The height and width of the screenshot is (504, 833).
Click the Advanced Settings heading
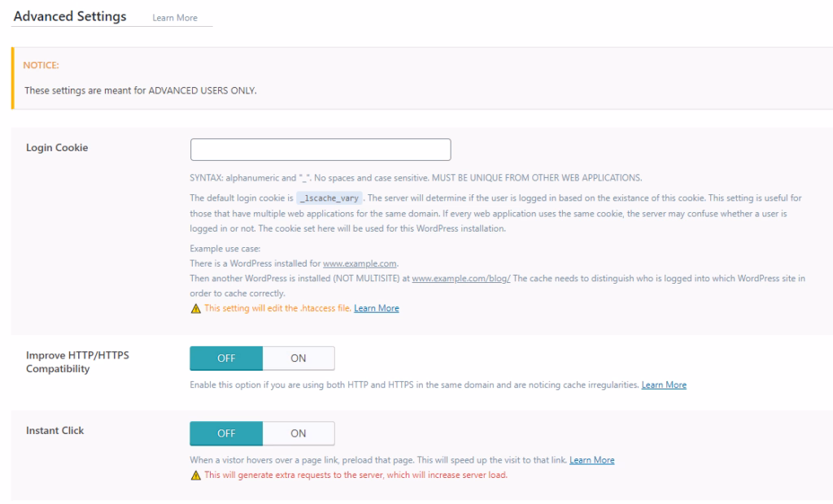coord(70,16)
